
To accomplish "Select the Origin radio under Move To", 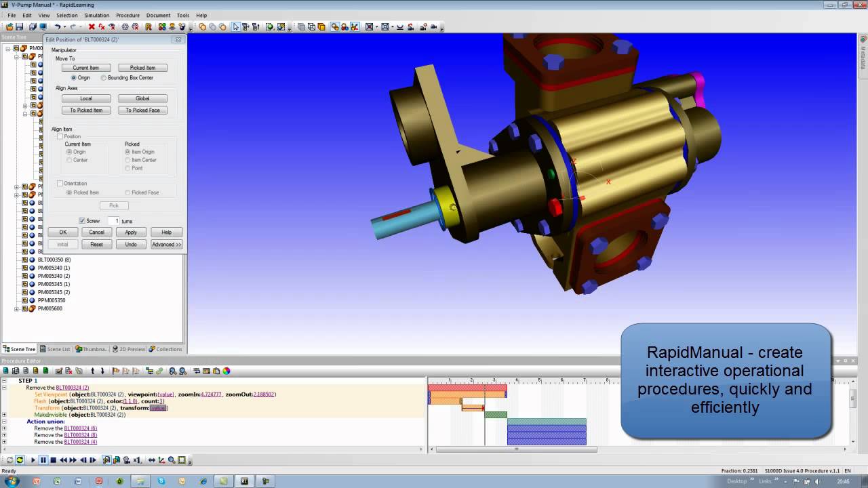I will point(74,78).
